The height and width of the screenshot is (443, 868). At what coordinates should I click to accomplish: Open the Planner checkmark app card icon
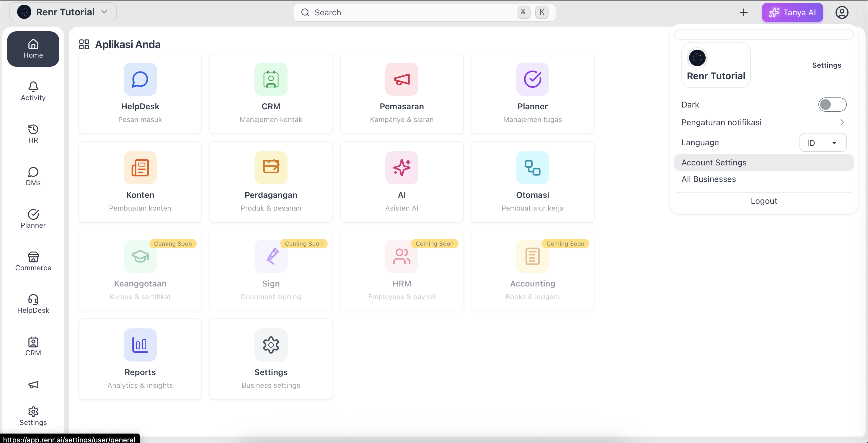click(x=532, y=79)
